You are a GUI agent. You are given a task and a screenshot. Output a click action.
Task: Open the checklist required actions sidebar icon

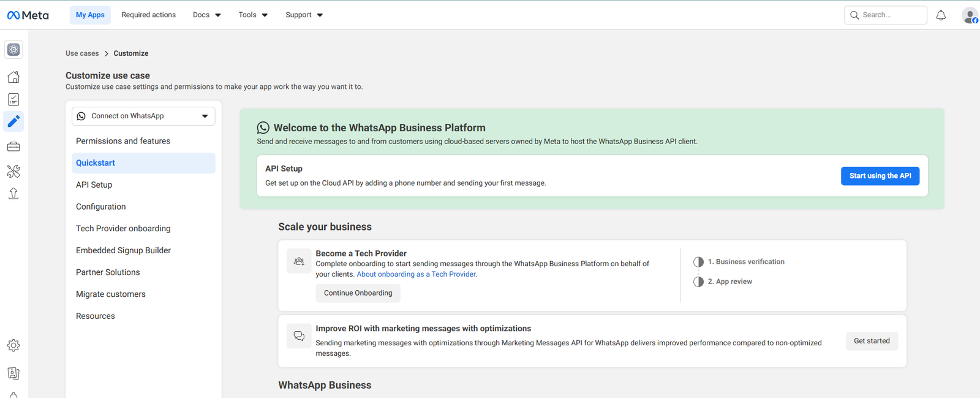point(13,99)
